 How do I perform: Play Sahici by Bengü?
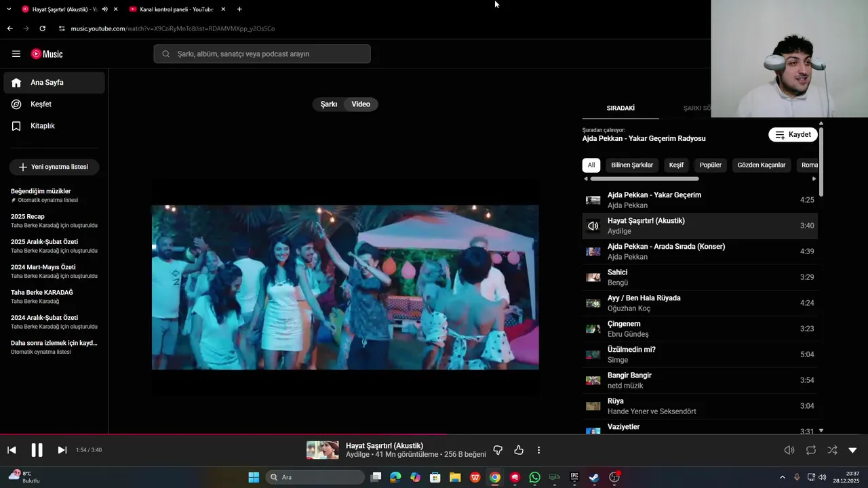point(700,277)
